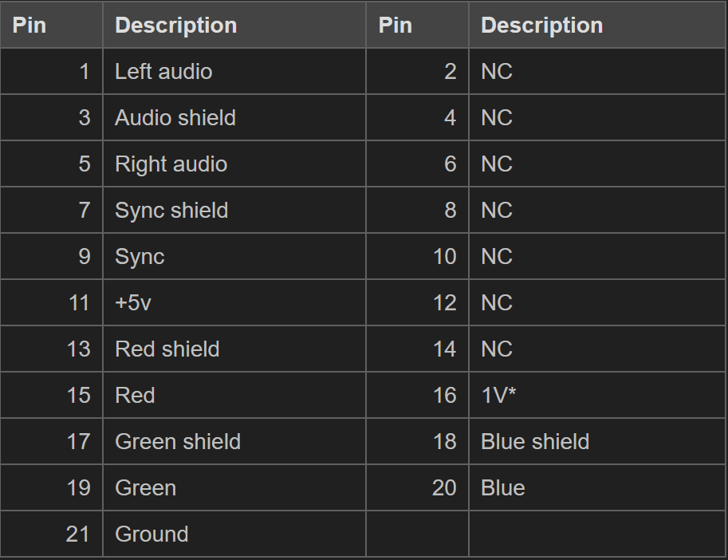Select the NC cell beside pin 14
728x560 pixels.
point(497,349)
